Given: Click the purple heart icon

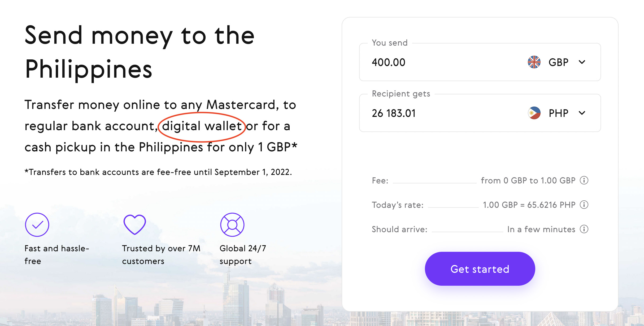Looking at the screenshot, I should tap(135, 225).
